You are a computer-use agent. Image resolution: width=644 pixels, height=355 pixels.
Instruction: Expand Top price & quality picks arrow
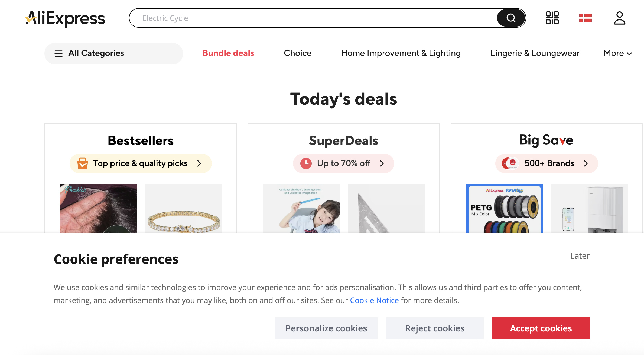[199, 163]
